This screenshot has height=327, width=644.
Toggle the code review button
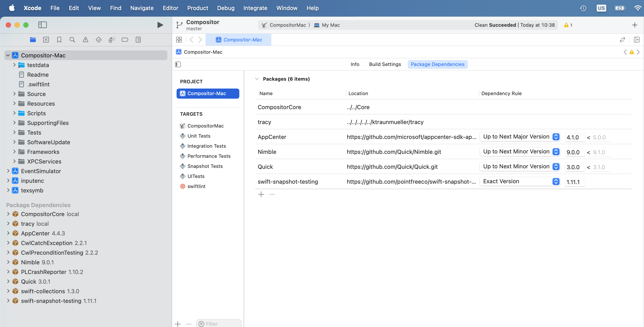tap(622, 40)
